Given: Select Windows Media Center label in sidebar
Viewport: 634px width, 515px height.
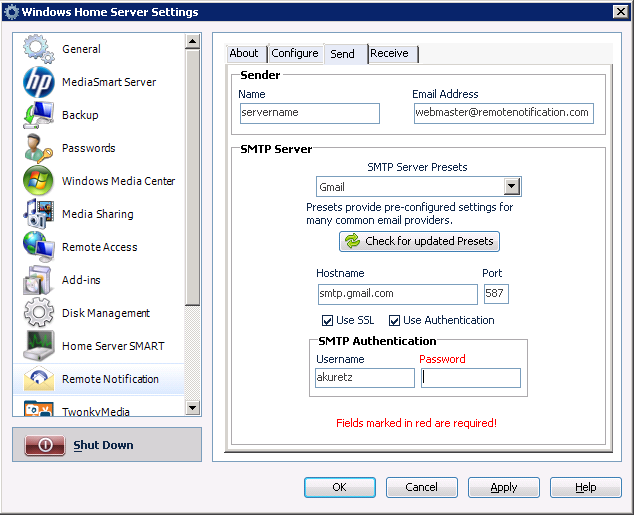Looking at the screenshot, I should 118,181.
